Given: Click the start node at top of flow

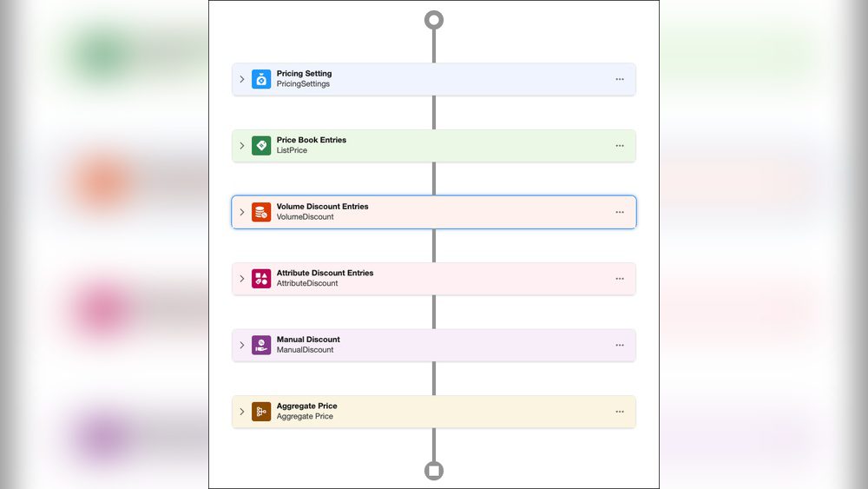Looking at the screenshot, I should (434, 20).
